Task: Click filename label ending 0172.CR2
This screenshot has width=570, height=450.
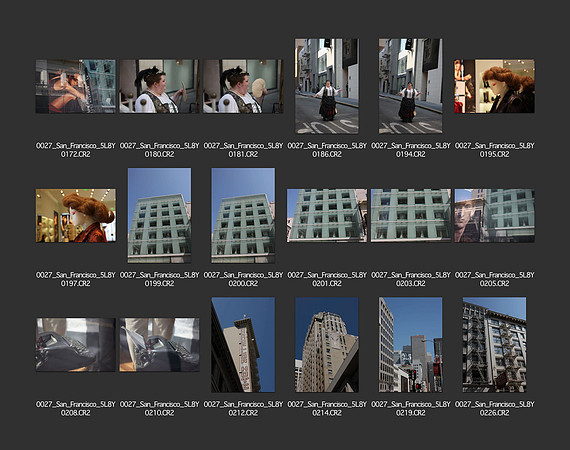Action: point(76,150)
